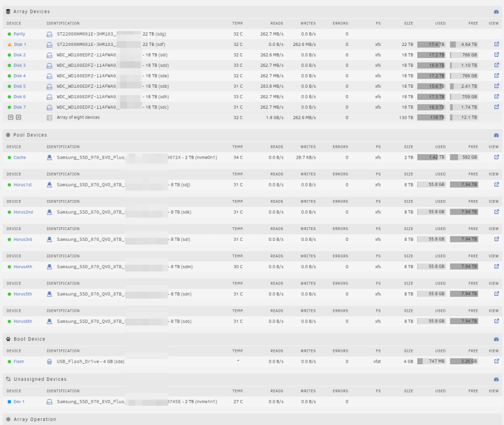
Task: Open the Dev 1 unassigned device link
Action: tap(19, 402)
